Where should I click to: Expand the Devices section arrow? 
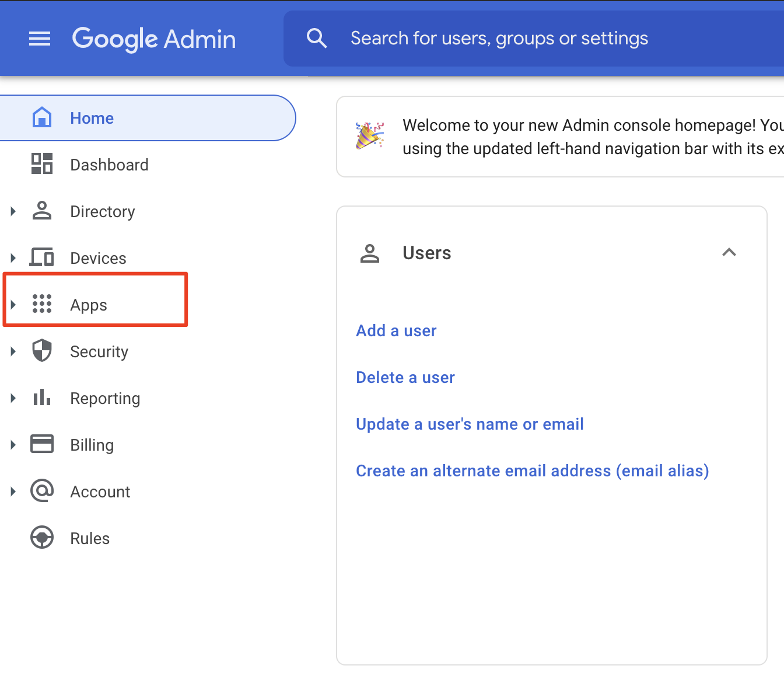coord(13,258)
